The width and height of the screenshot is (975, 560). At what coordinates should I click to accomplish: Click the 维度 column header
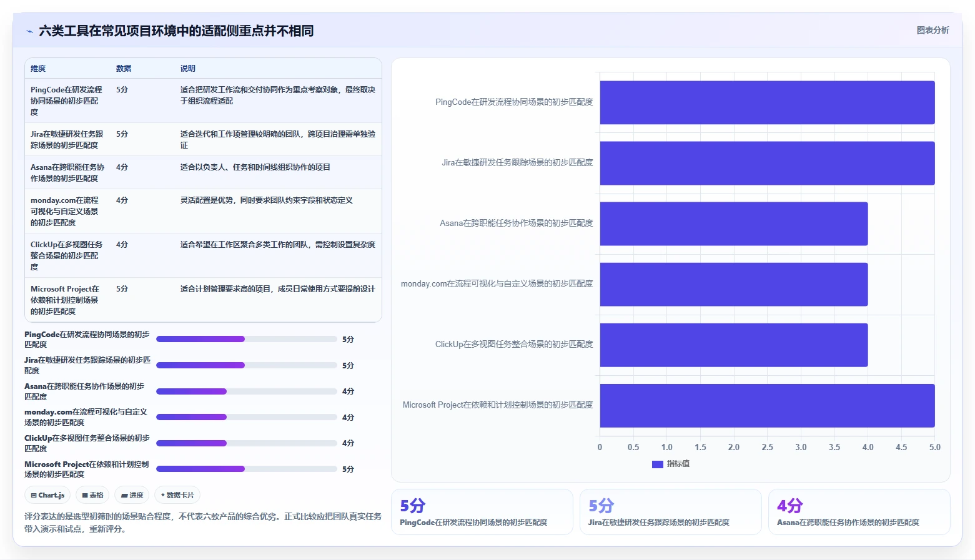coord(38,69)
